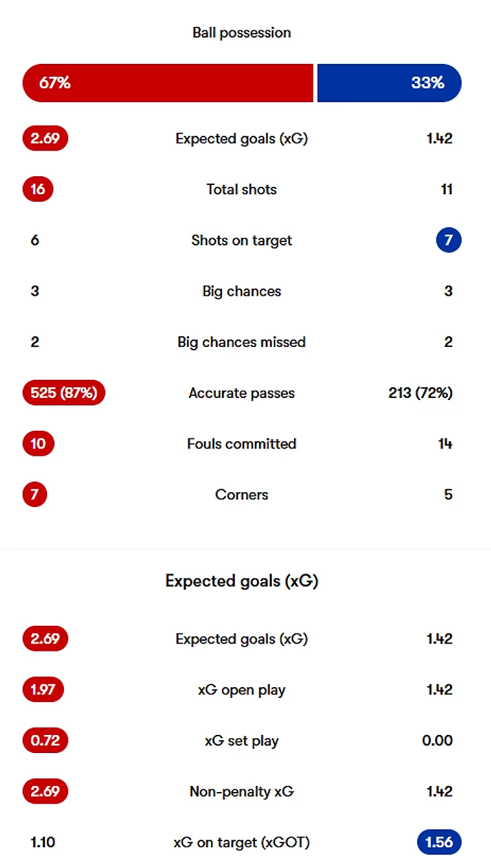Click the 0.00 away xG set play value
Viewport: 491px width, 868px height.
pos(437,741)
